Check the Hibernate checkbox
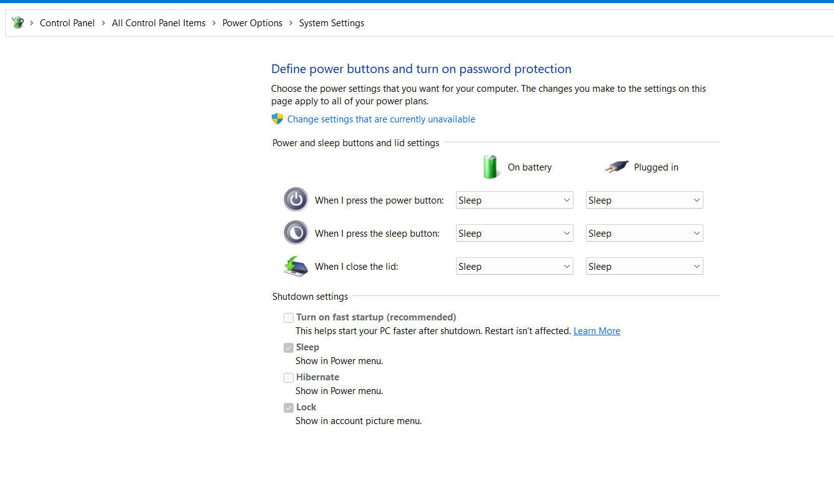834x504 pixels. click(x=289, y=377)
